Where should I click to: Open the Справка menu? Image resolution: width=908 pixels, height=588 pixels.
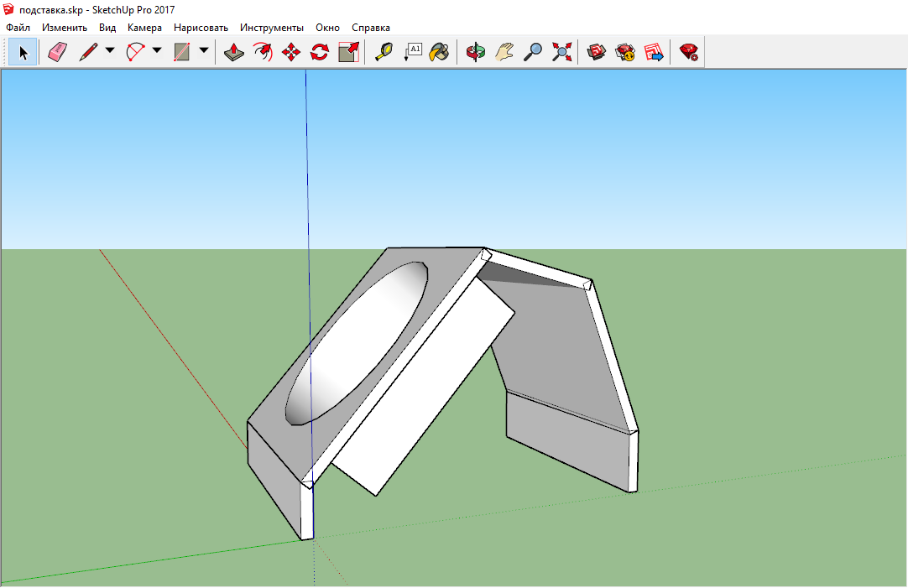point(371,28)
